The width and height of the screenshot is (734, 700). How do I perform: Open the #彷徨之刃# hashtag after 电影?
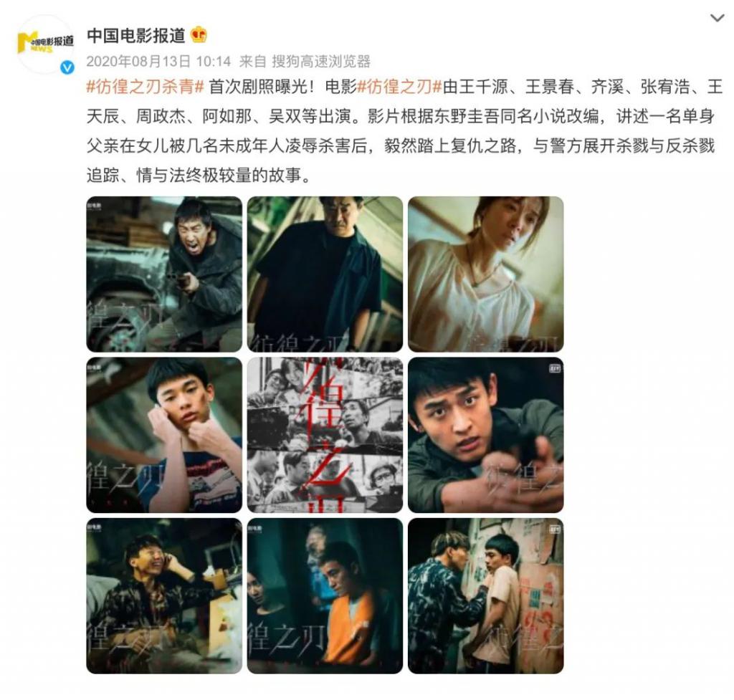coord(400,87)
